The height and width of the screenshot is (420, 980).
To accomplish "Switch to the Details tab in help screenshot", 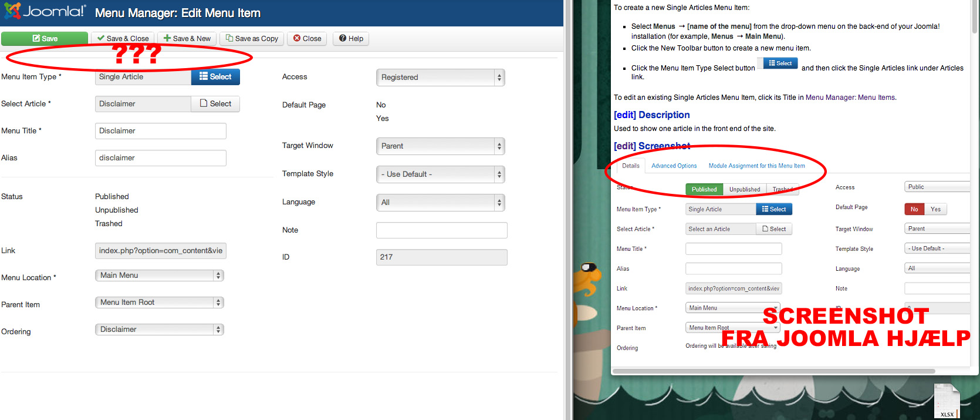I will (x=631, y=166).
